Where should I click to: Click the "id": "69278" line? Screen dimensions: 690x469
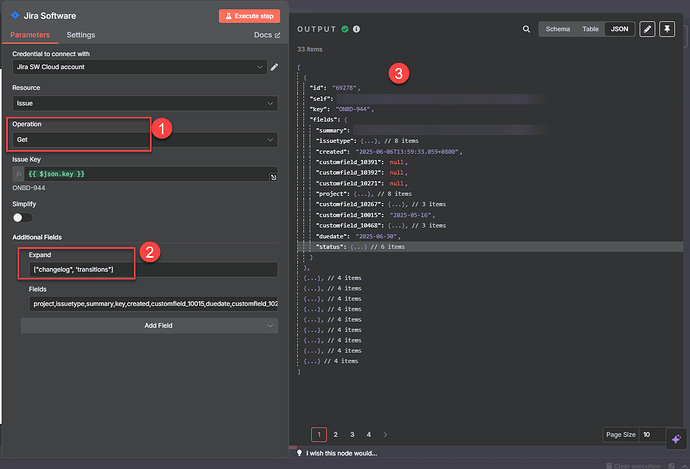click(x=335, y=88)
